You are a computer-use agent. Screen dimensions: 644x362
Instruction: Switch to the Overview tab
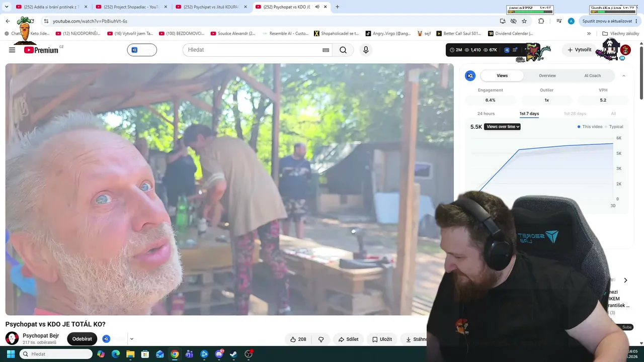pyautogui.click(x=547, y=75)
